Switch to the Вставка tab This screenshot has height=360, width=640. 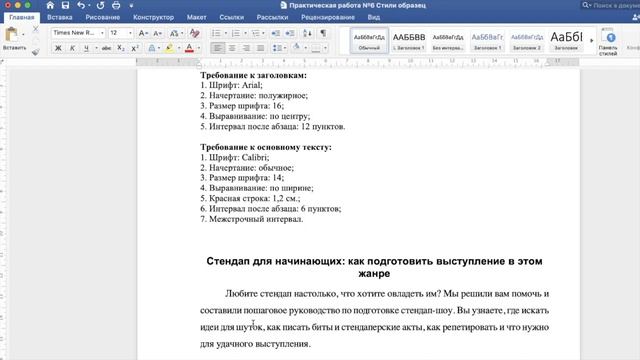[60, 17]
